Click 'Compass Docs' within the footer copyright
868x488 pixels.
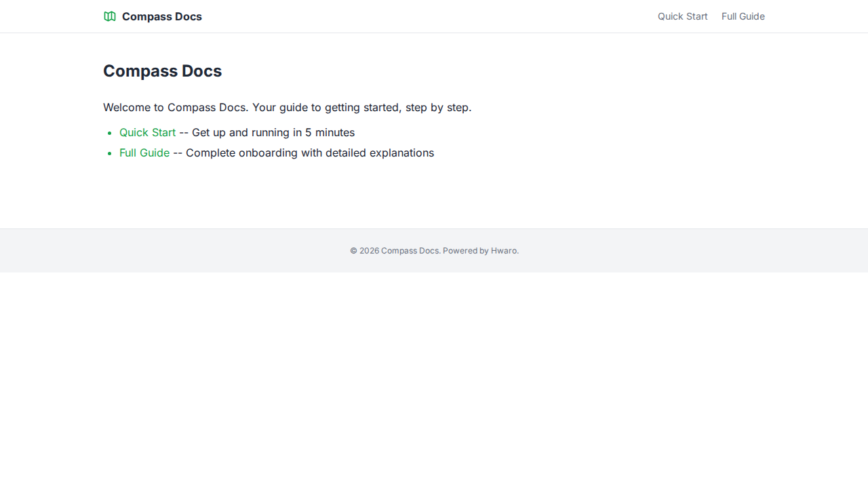[x=410, y=251]
